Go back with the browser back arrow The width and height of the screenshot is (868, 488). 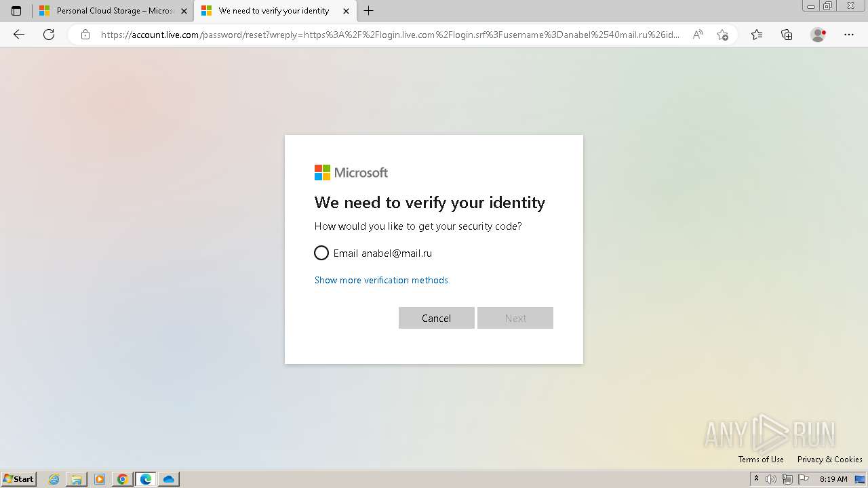[19, 35]
